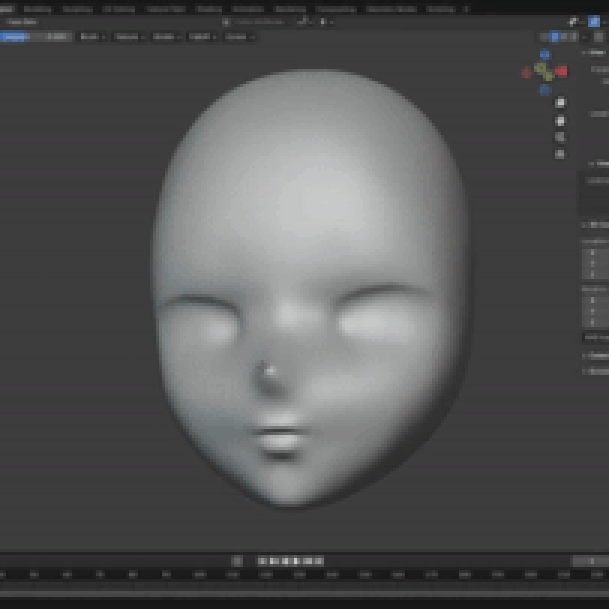The width and height of the screenshot is (609, 609).
Task: Open the Stroke settings dropdown
Action: pyautogui.click(x=167, y=37)
